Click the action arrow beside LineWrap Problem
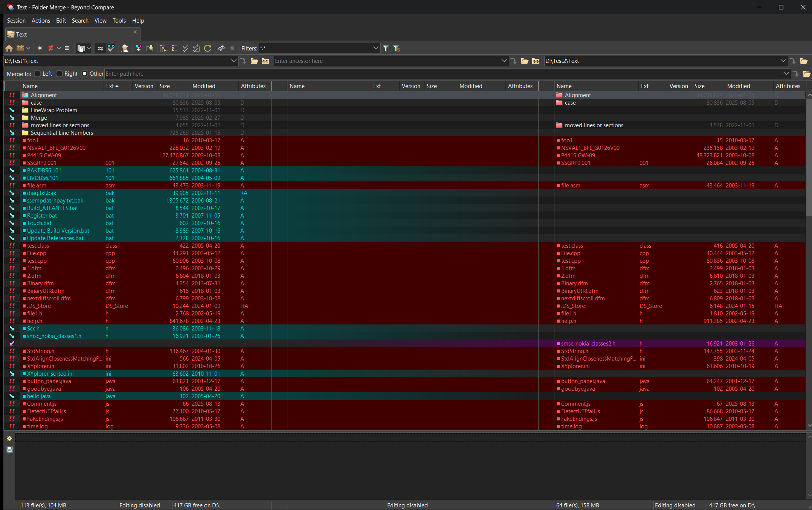This screenshot has height=510, width=812. (x=12, y=110)
